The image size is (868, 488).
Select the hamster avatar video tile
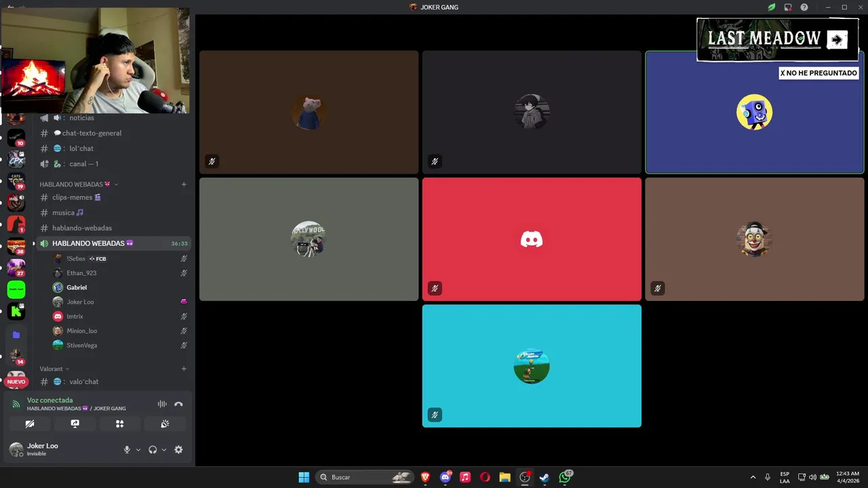click(x=309, y=113)
